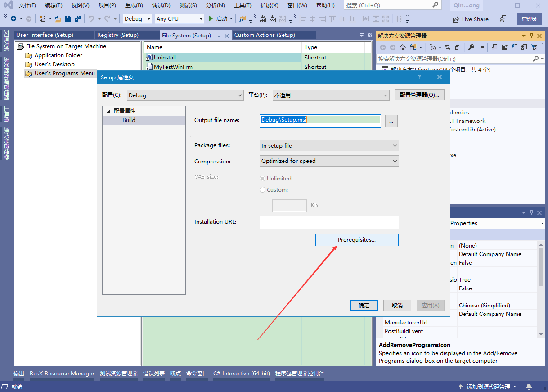Viewport: 548px width, 392px height.
Task: Click the browse (...) button for output file
Action: coord(391,121)
